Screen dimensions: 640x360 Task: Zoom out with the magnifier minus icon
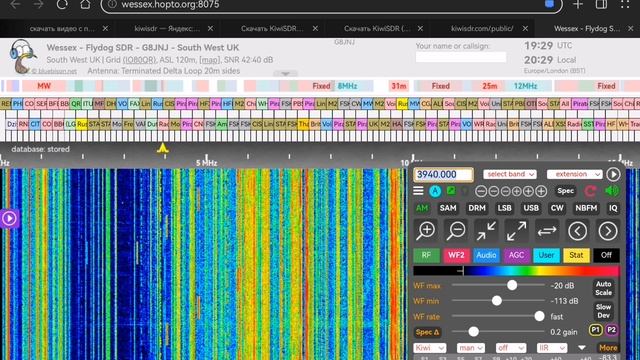(x=456, y=231)
